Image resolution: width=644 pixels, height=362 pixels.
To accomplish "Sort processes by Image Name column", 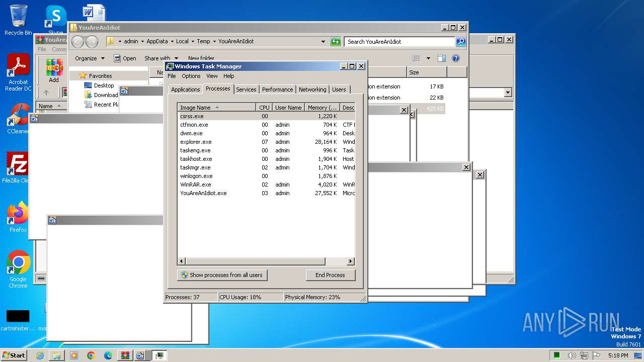I will click(x=217, y=108).
